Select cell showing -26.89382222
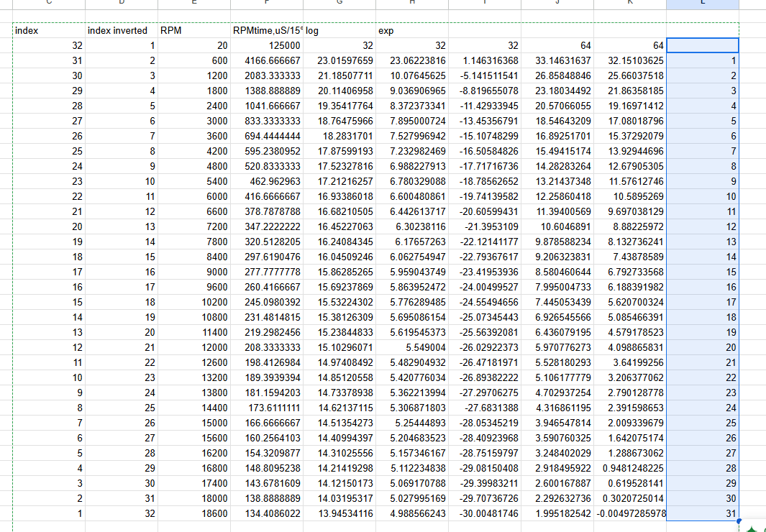Image resolution: width=766 pixels, height=532 pixels. [485, 377]
